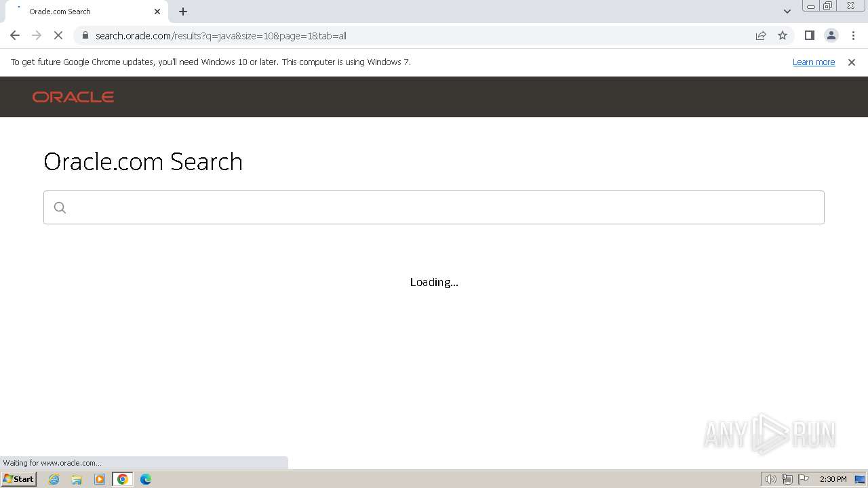Open the Learn more link

(814, 62)
